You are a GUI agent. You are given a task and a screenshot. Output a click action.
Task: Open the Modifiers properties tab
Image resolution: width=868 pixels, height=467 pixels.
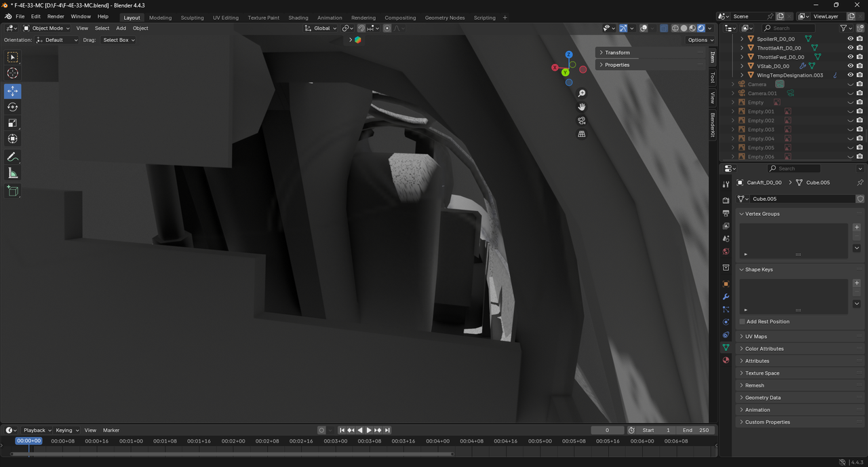click(726, 297)
